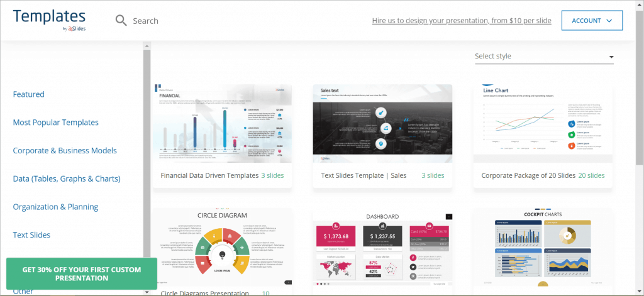Image resolution: width=644 pixels, height=296 pixels.
Task: Open the Line Chart template thumbnail
Action: (543, 124)
